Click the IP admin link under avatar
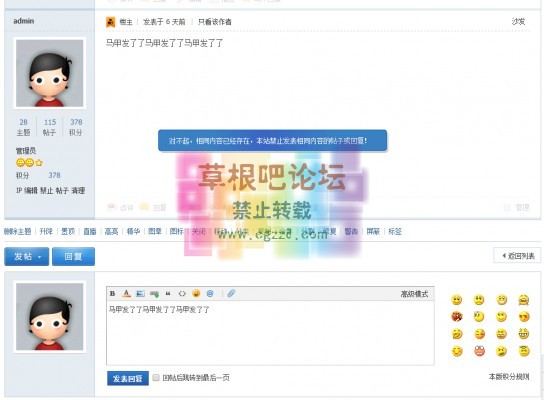The image size is (544, 400). [x=19, y=190]
